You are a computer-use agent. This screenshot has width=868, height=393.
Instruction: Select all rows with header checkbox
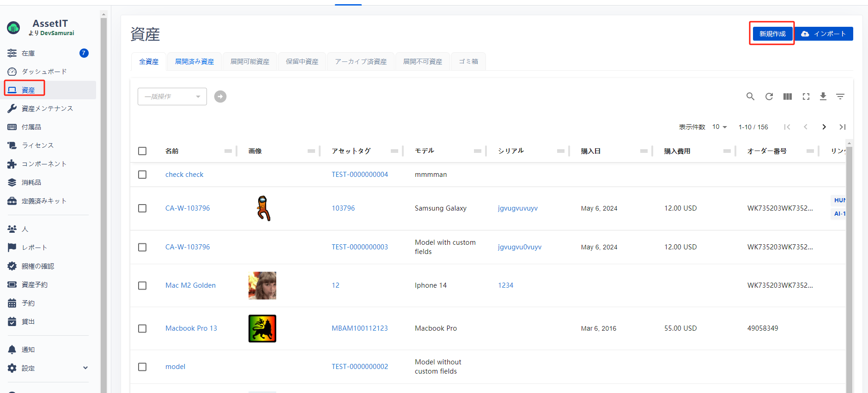point(142,151)
